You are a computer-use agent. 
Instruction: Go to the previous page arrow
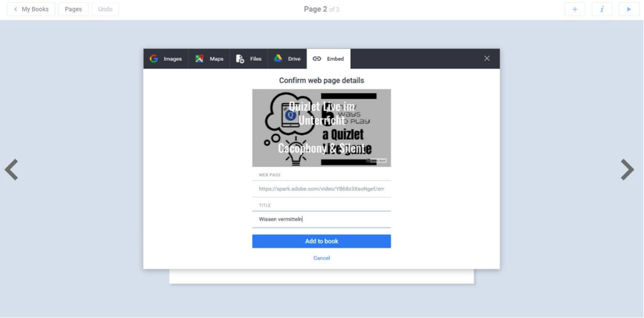[11, 169]
